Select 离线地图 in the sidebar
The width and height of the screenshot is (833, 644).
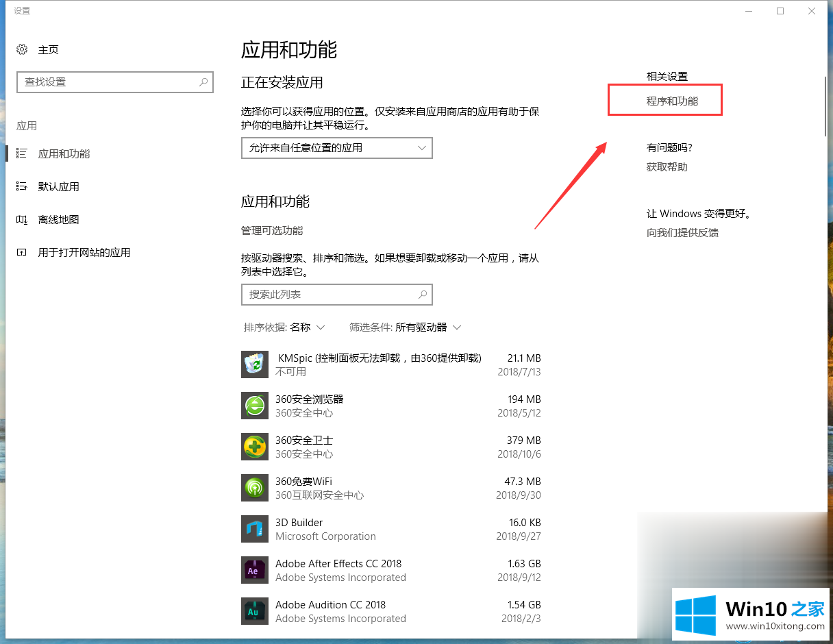click(59, 220)
